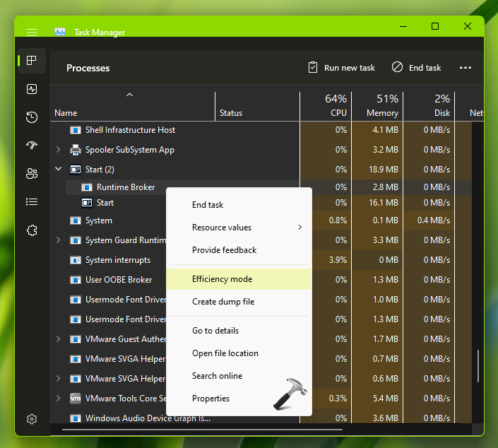
Task: Click End task in the toolbar
Action: click(x=416, y=68)
